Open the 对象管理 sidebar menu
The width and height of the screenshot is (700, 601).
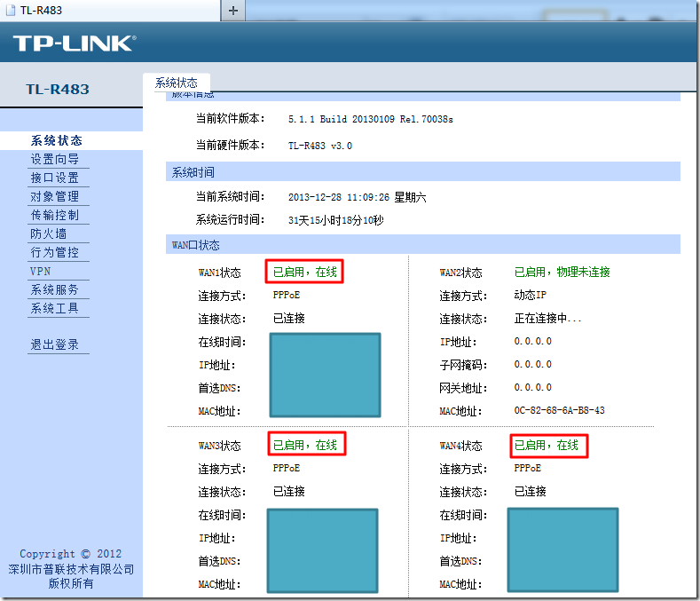(x=54, y=196)
